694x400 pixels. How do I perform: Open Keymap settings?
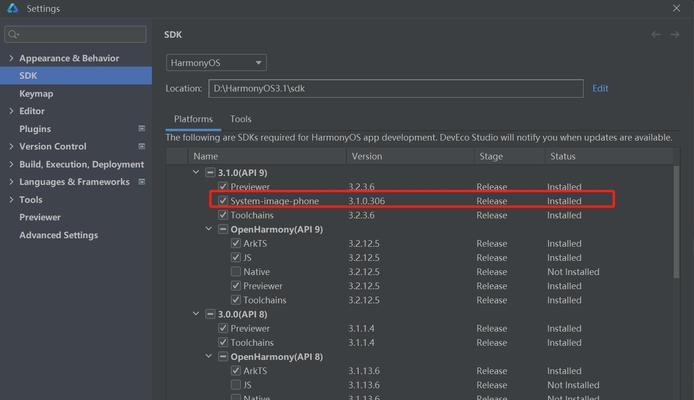pyautogui.click(x=36, y=93)
